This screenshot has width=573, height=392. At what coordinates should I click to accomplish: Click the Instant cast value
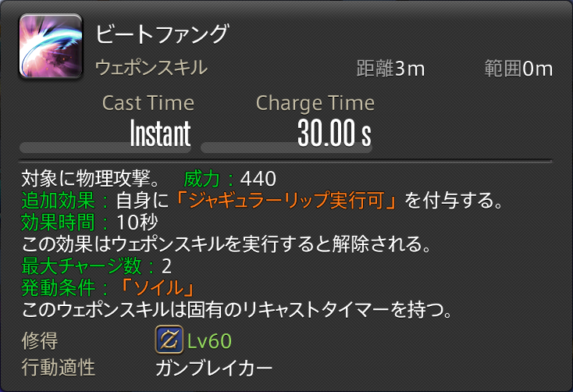pyautogui.click(x=160, y=133)
